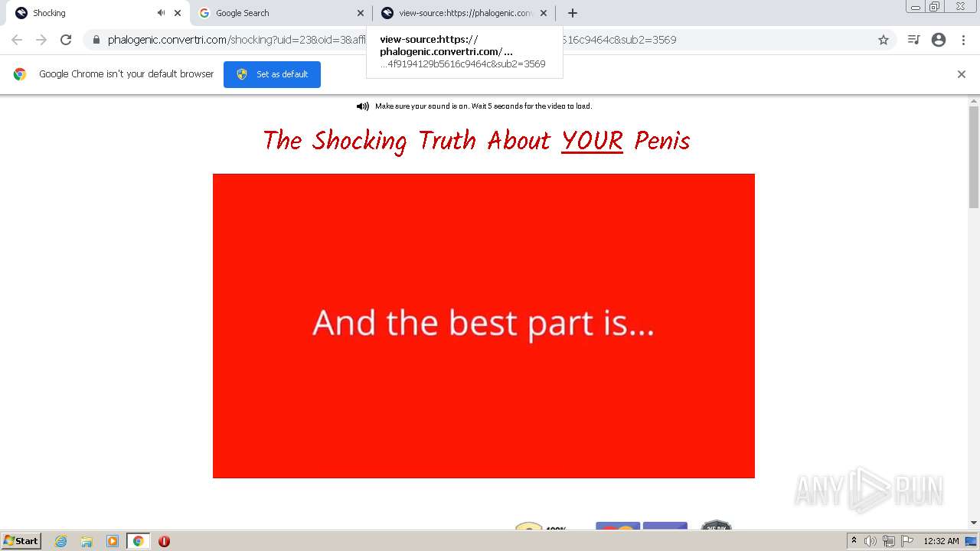The height and width of the screenshot is (551, 980).
Task: Select the Chrome taskbar button
Action: tap(138, 541)
